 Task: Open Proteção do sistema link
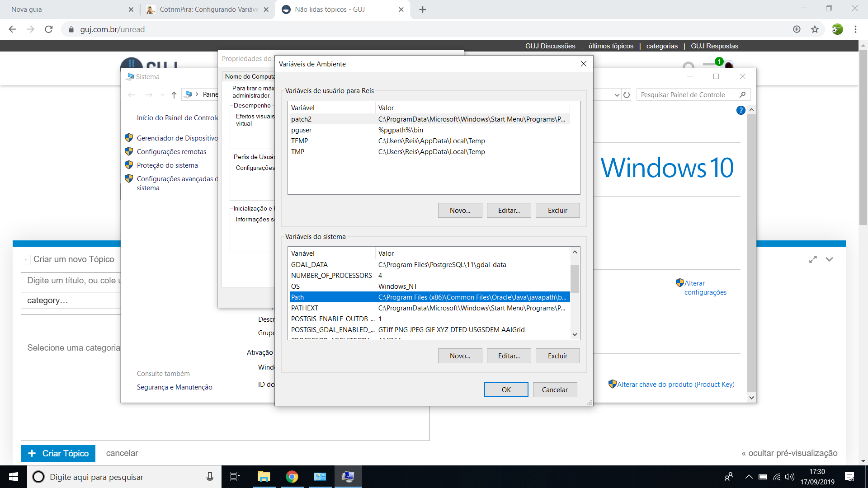coord(167,165)
